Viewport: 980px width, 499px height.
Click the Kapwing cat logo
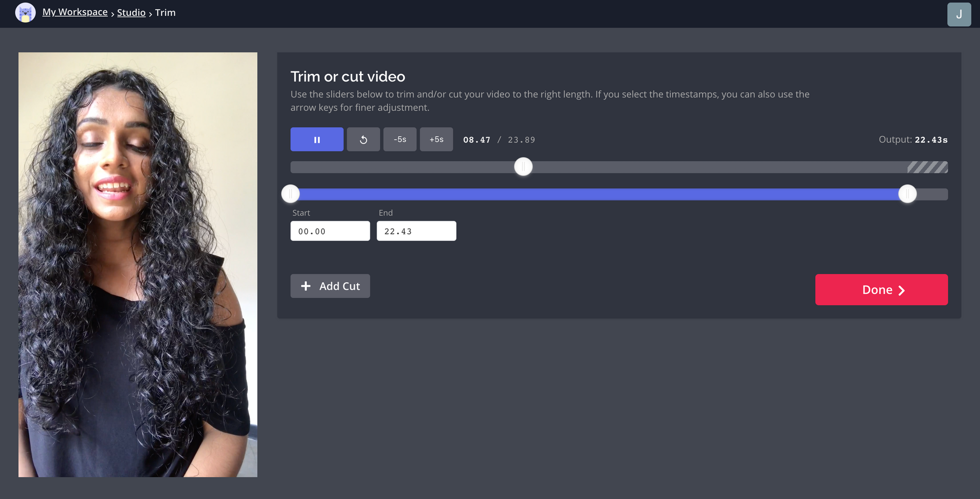coord(25,13)
